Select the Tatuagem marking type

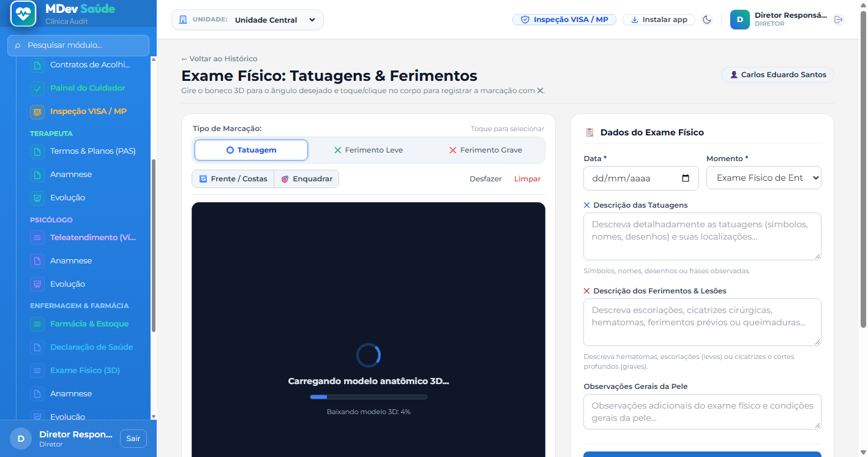(251, 150)
